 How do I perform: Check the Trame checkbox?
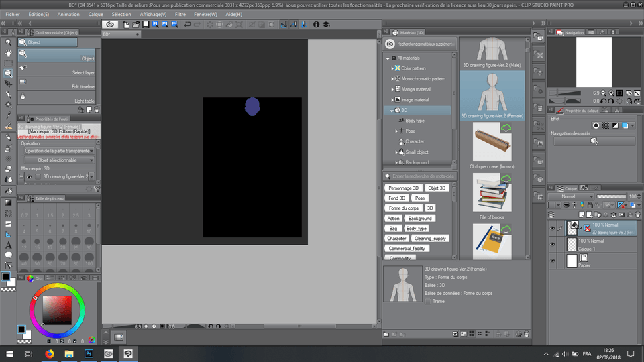click(x=428, y=301)
